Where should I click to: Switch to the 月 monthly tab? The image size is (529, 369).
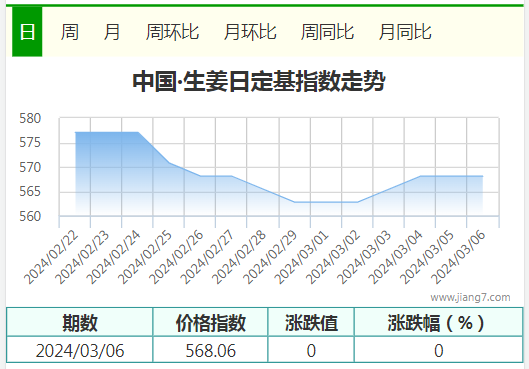[112, 32]
